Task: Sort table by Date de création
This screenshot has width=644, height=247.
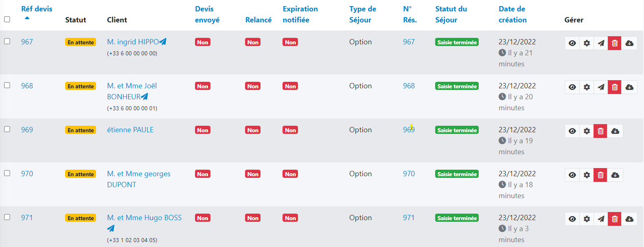Action: coord(512,14)
